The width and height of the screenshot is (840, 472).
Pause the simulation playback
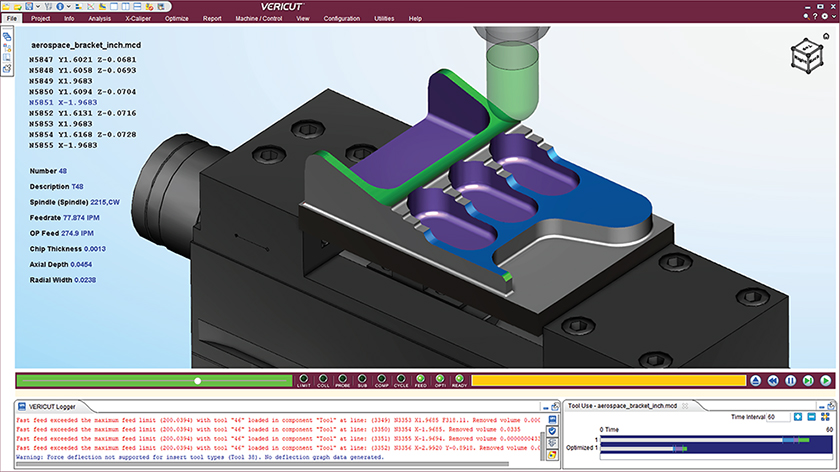coord(791,381)
